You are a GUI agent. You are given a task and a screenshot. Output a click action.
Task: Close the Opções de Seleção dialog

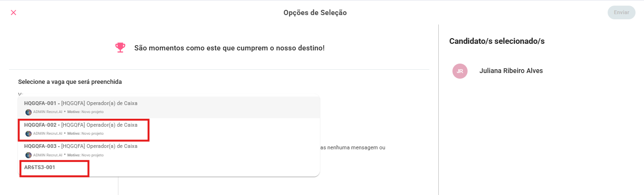point(13,13)
